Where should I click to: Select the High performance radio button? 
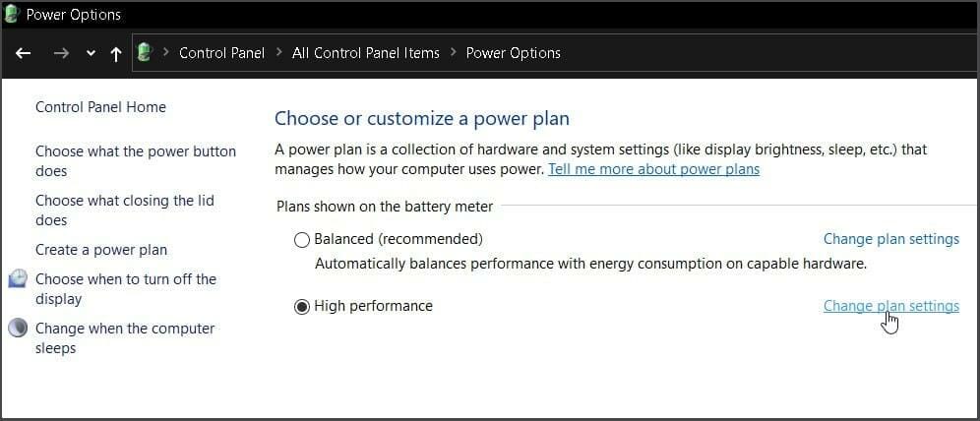pyautogui.click(x=302, y=307)
